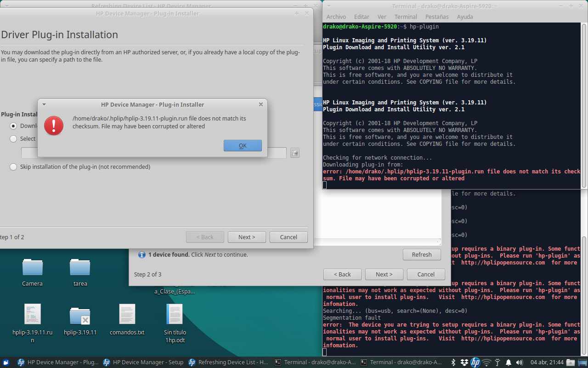Click Next in the Setup window
The image size is (588, 368).
384,274
